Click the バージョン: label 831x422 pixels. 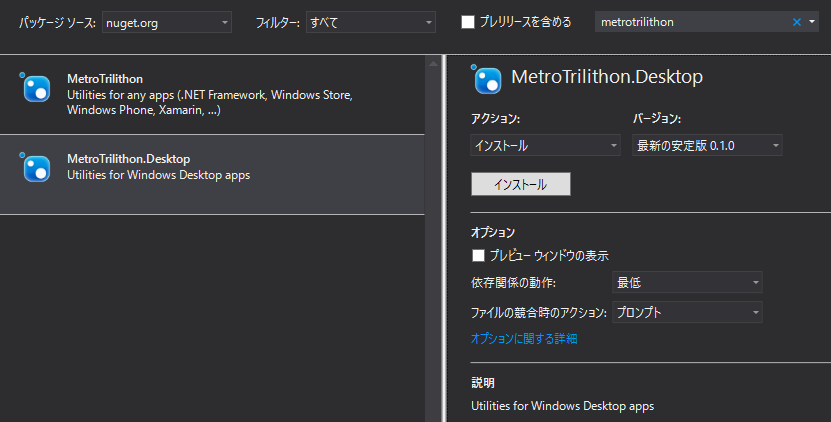click(x=657, y=119)
